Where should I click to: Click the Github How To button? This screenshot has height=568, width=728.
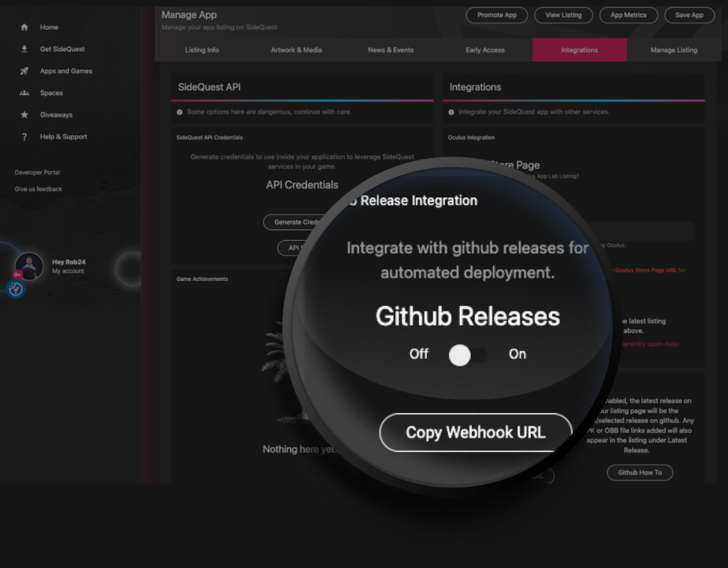(x=640, y=472)
